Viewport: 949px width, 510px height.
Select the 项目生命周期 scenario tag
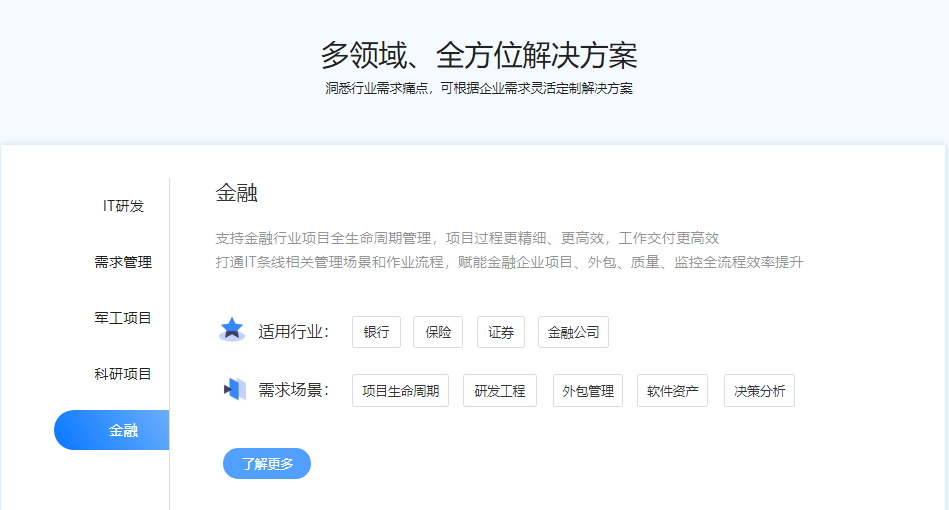click(x=401, y=391)
